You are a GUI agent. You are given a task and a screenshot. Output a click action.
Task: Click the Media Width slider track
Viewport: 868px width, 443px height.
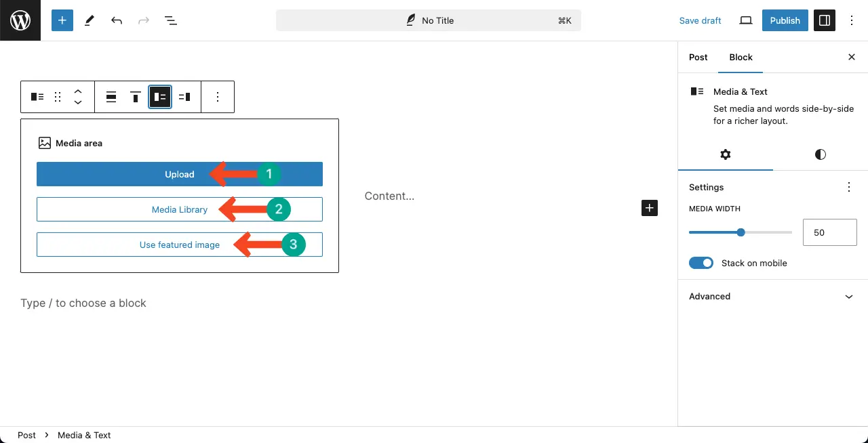click(x=741, y=232)
